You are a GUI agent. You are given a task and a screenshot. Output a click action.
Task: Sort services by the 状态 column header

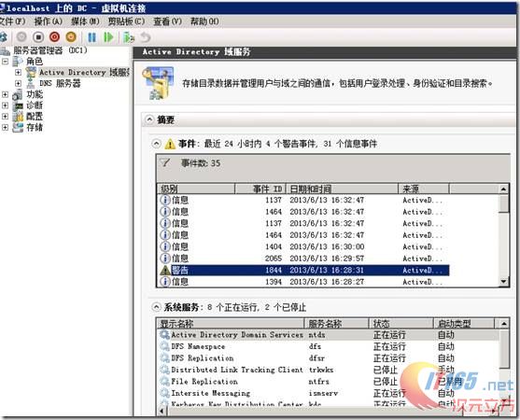(401, 324)
